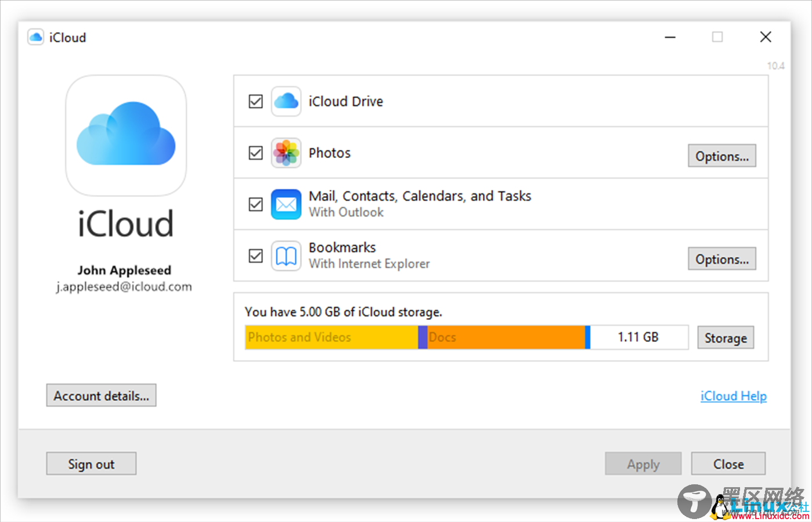Screen dimensions: 812x522
Task: Click the iCloud Drive cloud icon
Action: click(x=286, y=102)
